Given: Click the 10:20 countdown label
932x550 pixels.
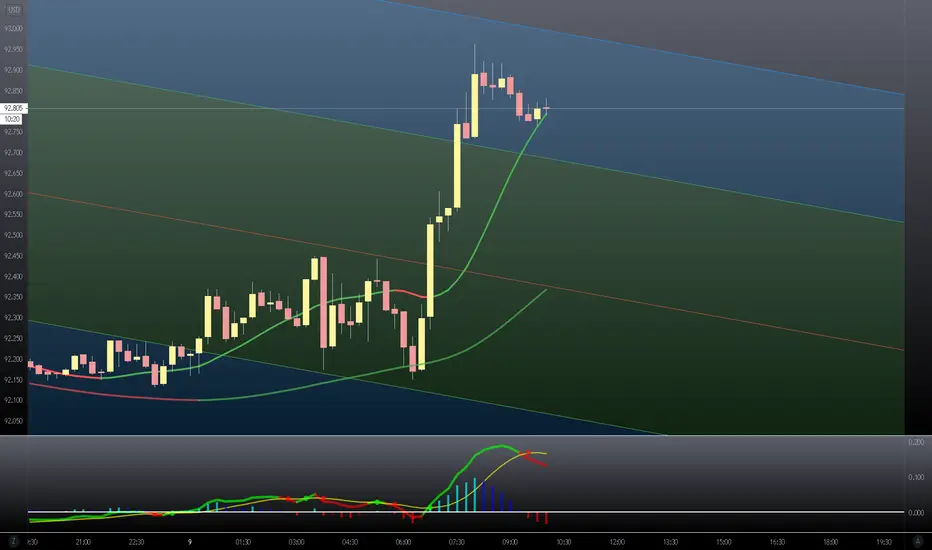Looking at the screenshot, I should pyautogui.click(x=12, y=119).
